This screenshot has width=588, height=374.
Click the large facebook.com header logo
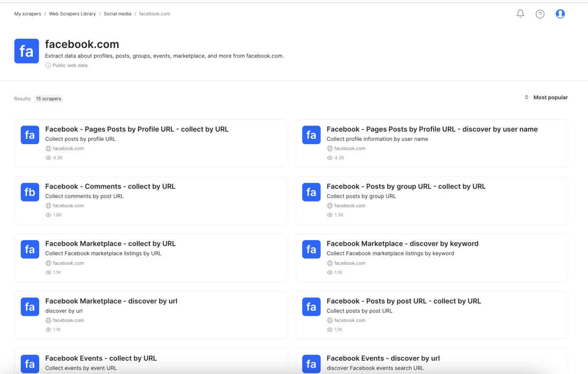(26, 51)
